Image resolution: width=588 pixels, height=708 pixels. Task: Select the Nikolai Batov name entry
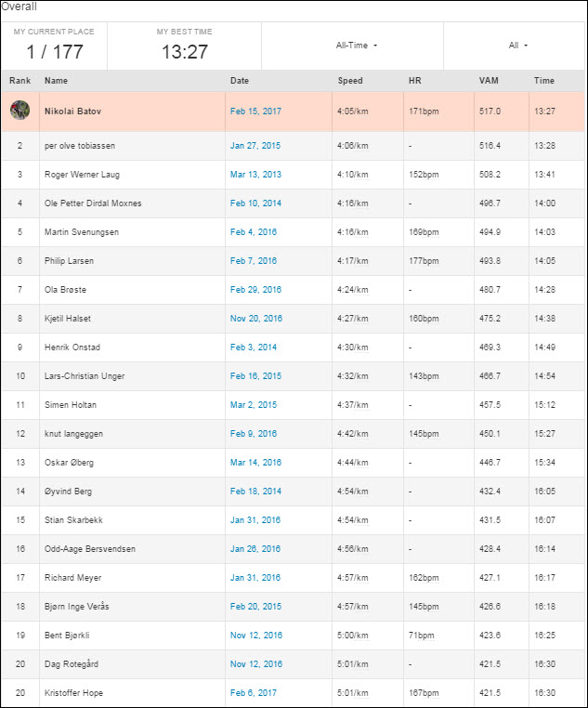pyautogui.click(x=72, y=111)
